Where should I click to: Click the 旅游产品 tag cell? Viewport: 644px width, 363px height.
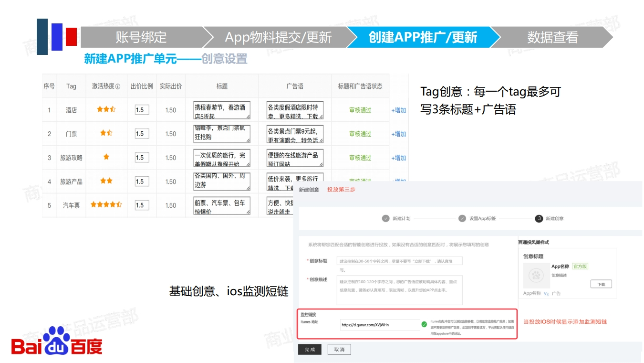71,181
